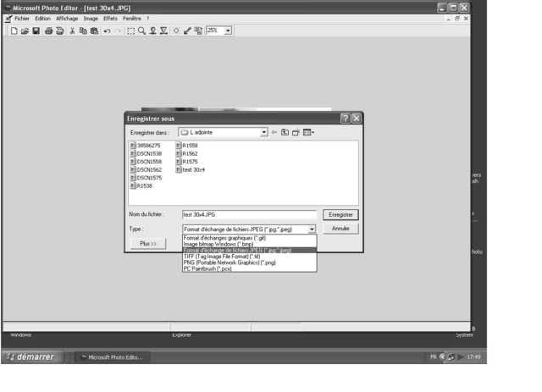Select file DSCN1538 in the list
The width and height of the screenshot is (542, 392).
coord(146,153)
